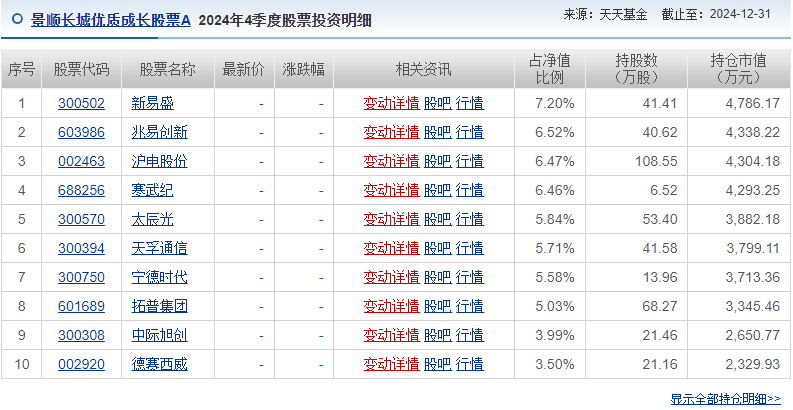793x410 pixels.
Task: Open 行情 for 太辰光
Action: pos(470,219)
